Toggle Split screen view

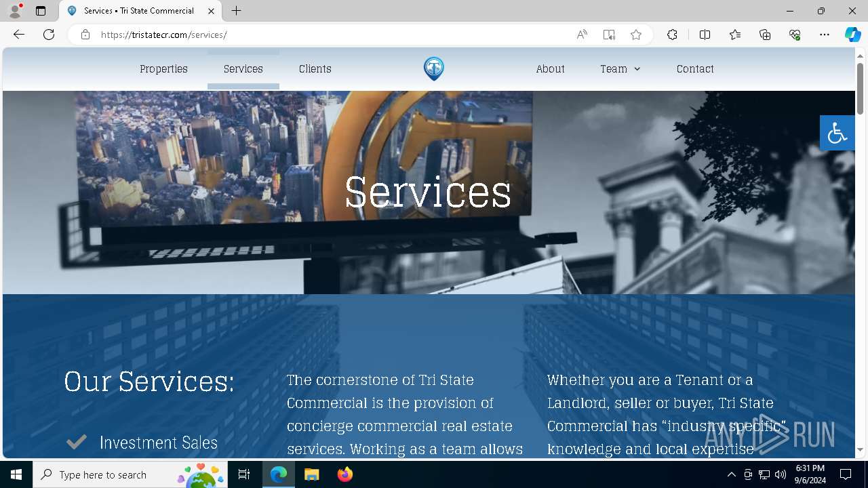pyautogui.click(x=705, y=35)
